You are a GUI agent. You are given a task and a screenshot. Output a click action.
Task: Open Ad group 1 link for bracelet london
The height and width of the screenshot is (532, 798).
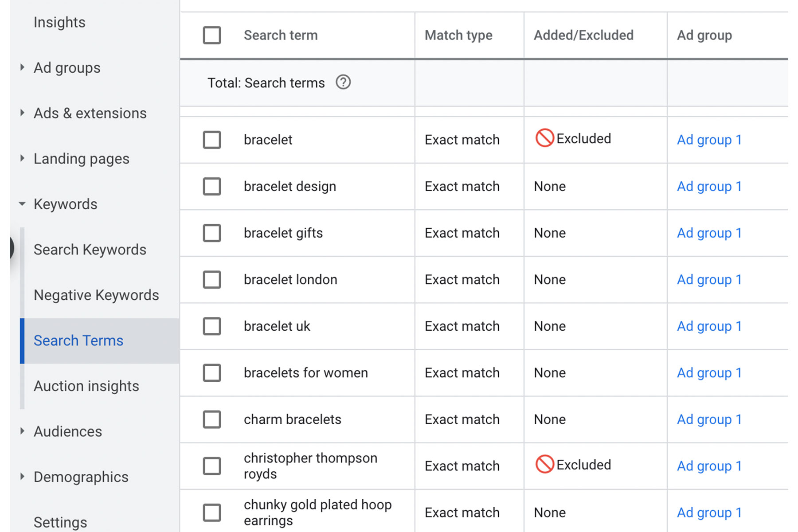pyautogui.click(x=709, y=280)
